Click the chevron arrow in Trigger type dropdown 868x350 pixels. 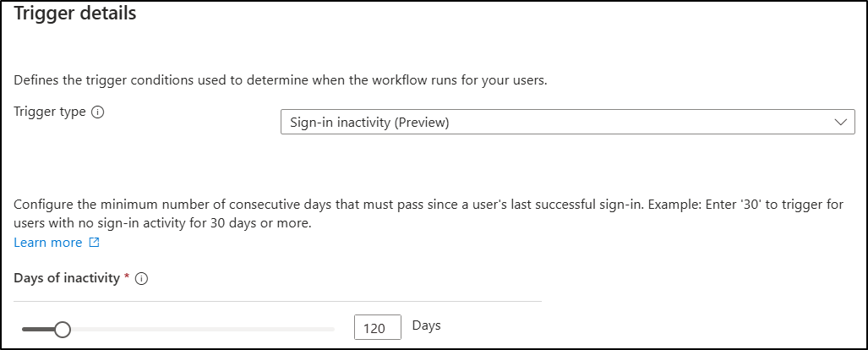(x=840, y=123)
